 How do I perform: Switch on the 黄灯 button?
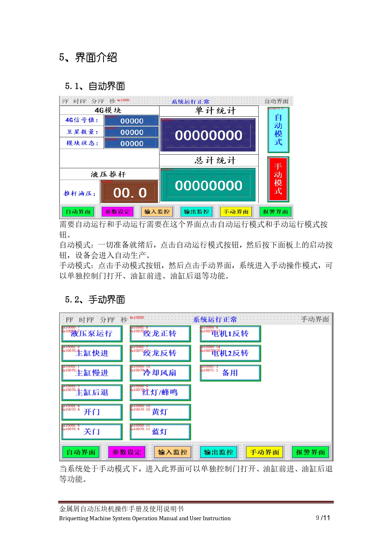(x=160, y=412)
